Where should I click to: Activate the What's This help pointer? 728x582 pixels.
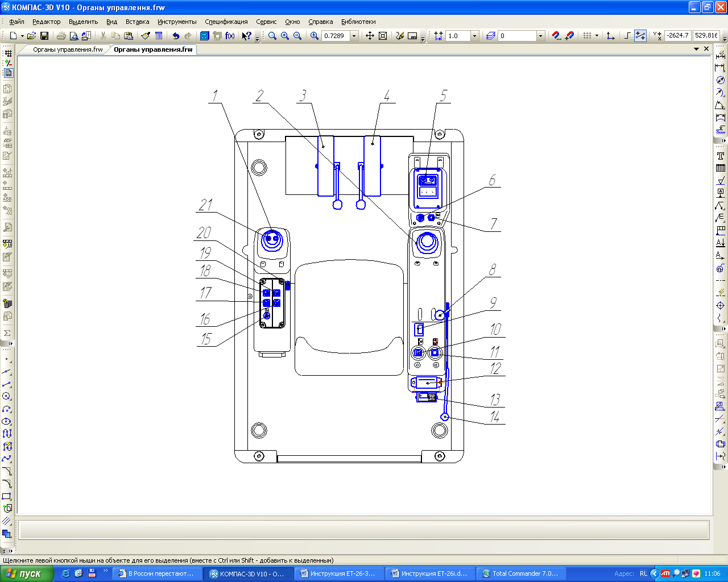247,36
